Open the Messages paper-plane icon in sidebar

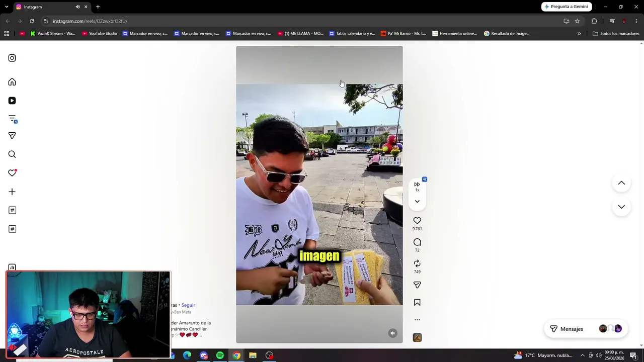tap(12, 135)
